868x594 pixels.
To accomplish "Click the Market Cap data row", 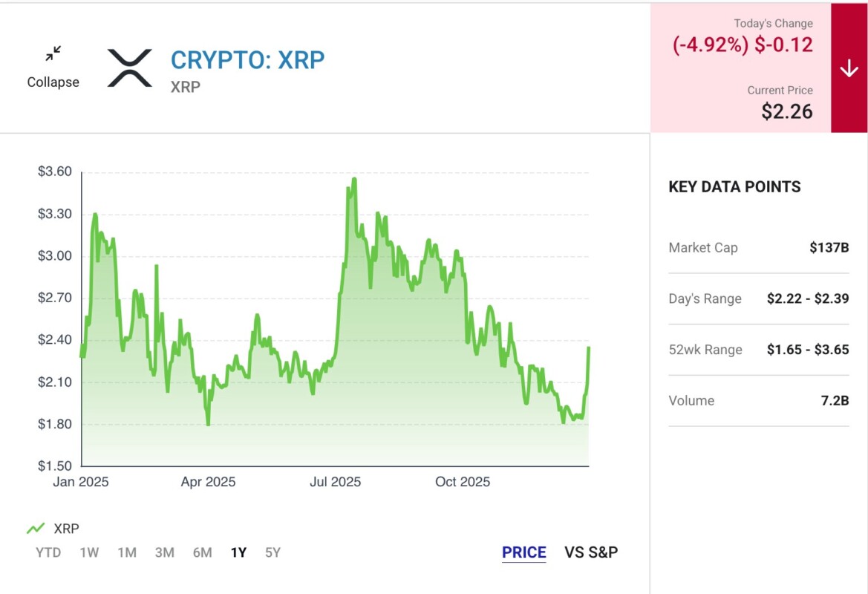I will (757, 247).
